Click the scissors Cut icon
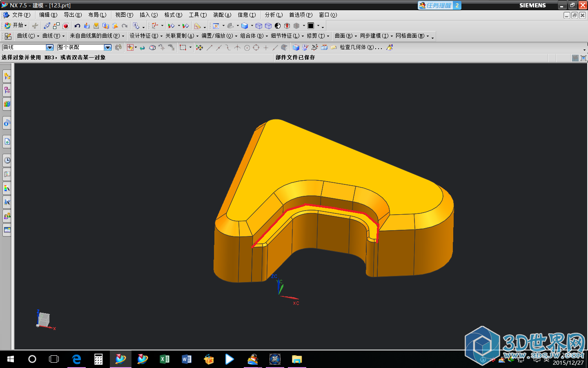The image size is (588, 368). pyautogui.click(x=35, y=26)
